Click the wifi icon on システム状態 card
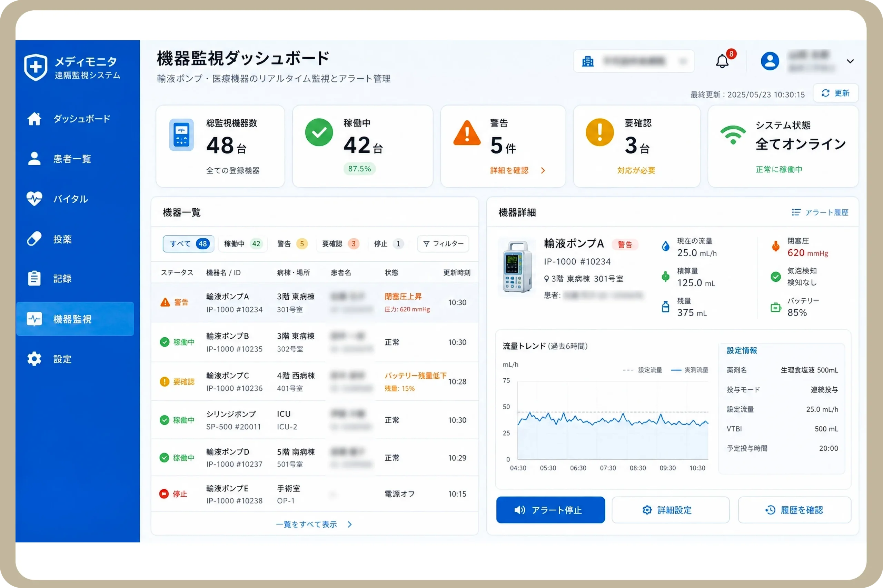This screenshot has width=883, height=588. [733, 135]
